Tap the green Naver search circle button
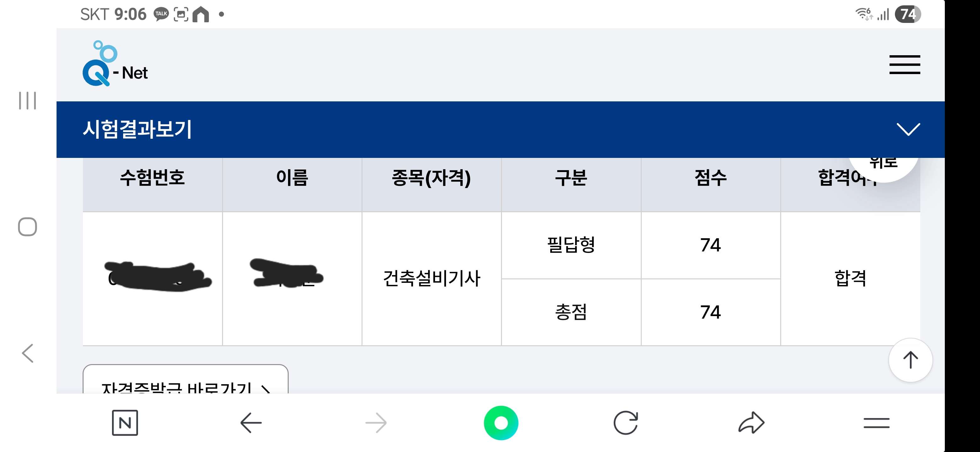The image size is (980, 452). point(501,423)
